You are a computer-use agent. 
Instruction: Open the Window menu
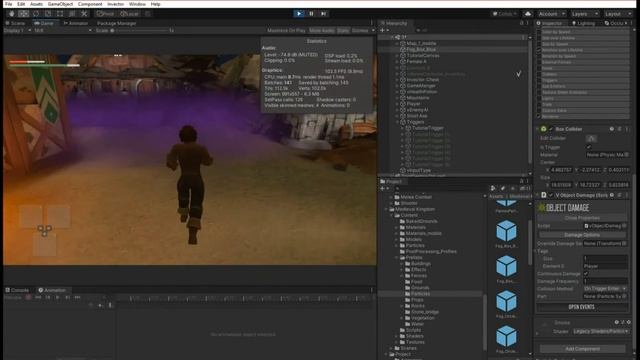click(137, 4)
